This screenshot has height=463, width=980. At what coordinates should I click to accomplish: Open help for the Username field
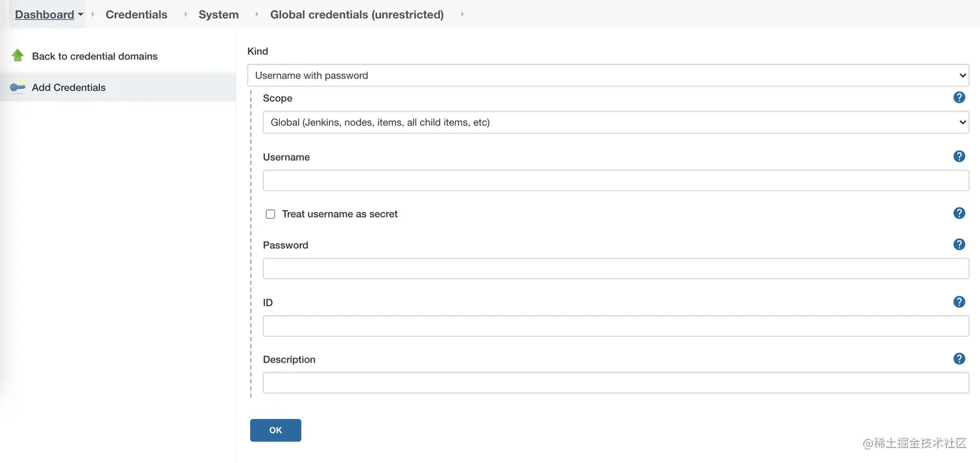point(959,157)
